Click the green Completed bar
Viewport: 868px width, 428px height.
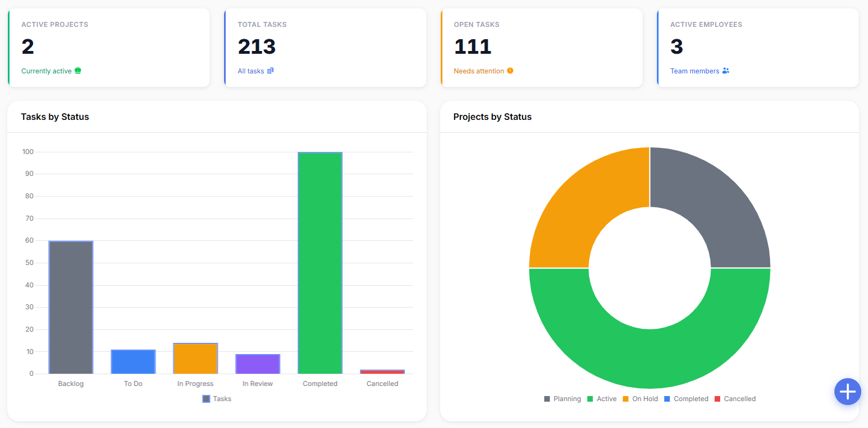point(320,263)
